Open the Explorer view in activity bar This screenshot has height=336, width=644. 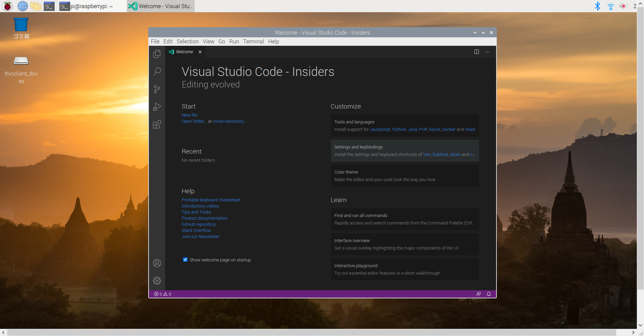[157, 54]
